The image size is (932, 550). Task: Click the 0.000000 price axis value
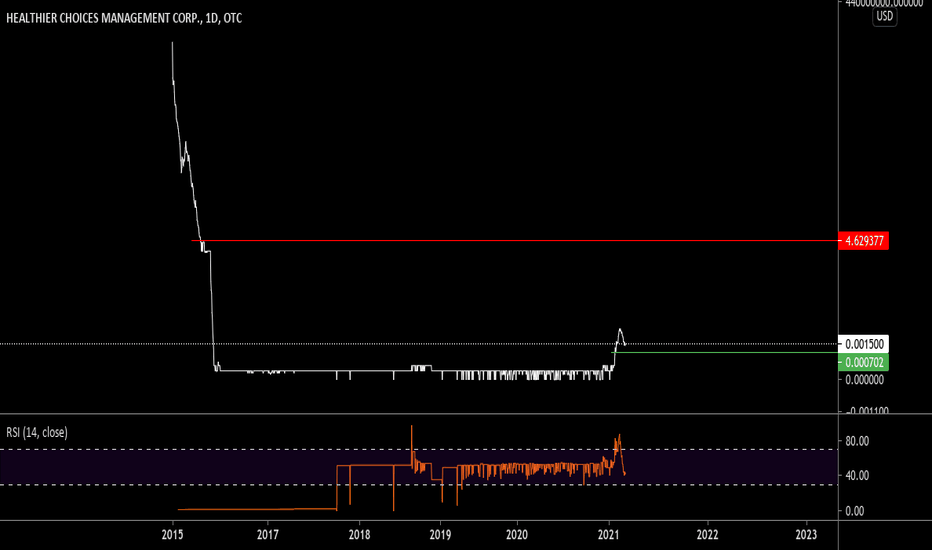864,380
